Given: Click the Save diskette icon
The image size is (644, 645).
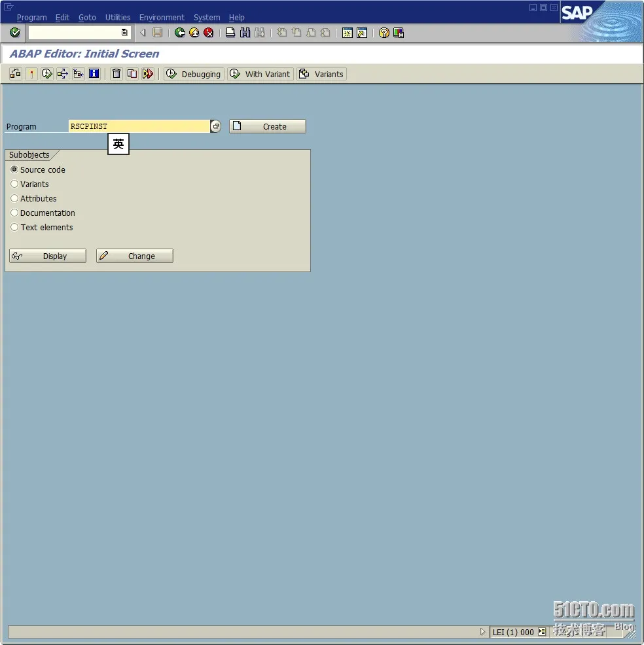Looking at the screenshot, I should [x=158, y=33].
